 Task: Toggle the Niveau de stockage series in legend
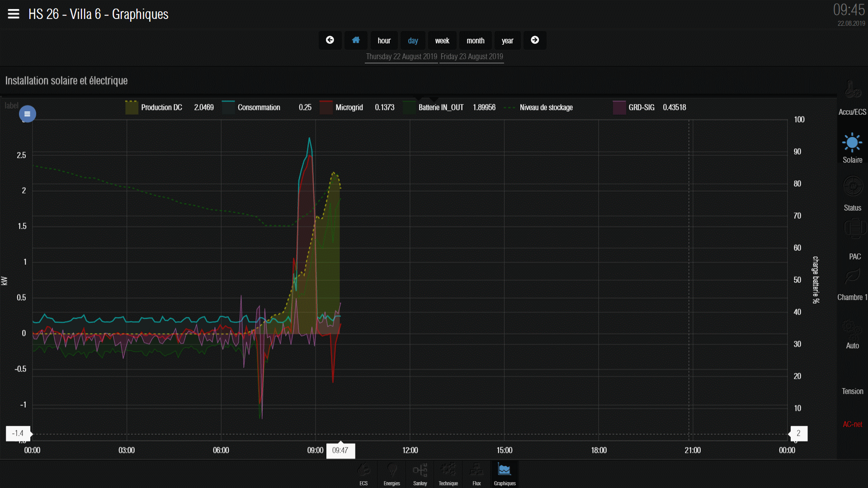(x=546, y=108)
